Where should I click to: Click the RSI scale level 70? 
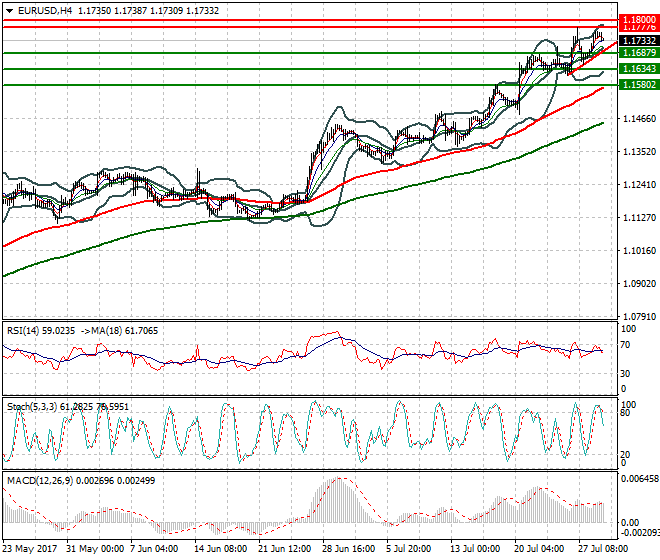click(625, 345)
